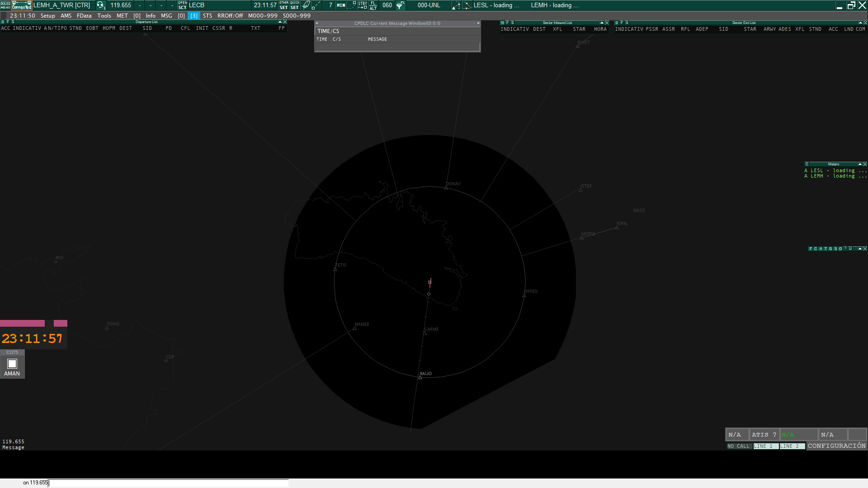The width and height of the screenshot is (868, 488).
Task: Open the Setup menu
Action: [47, 16]
